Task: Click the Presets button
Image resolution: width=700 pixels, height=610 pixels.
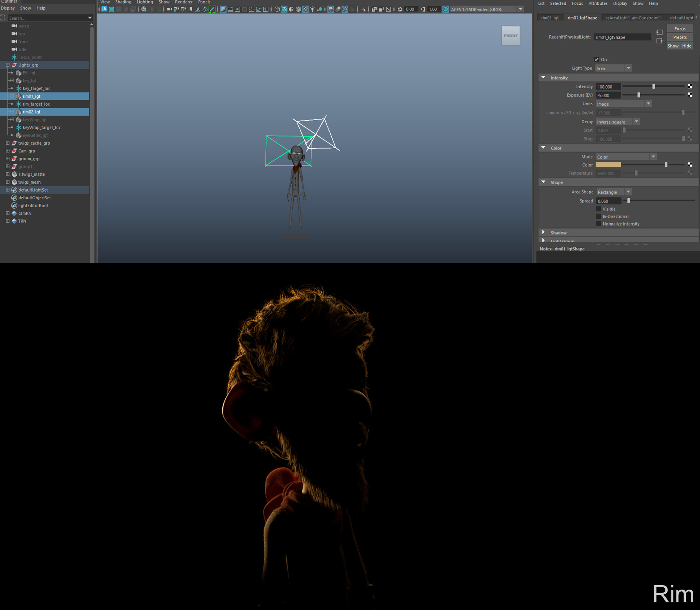Action: pyautogui.click(x=680, y=37)
